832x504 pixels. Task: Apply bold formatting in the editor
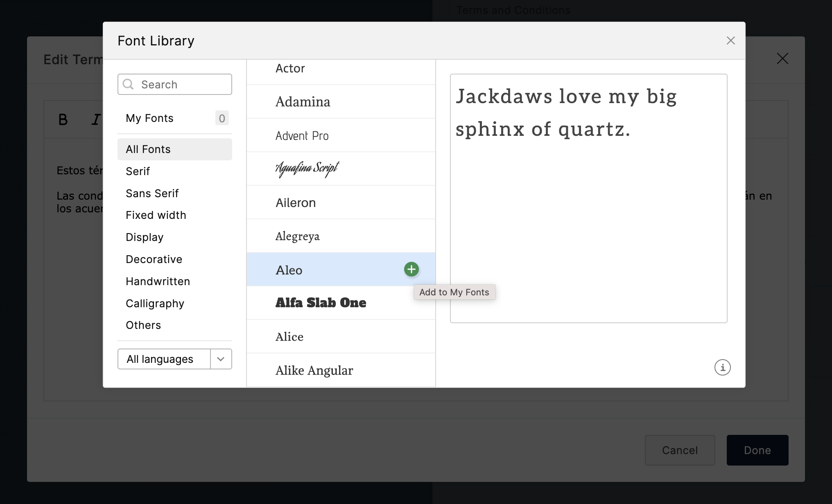63,119
